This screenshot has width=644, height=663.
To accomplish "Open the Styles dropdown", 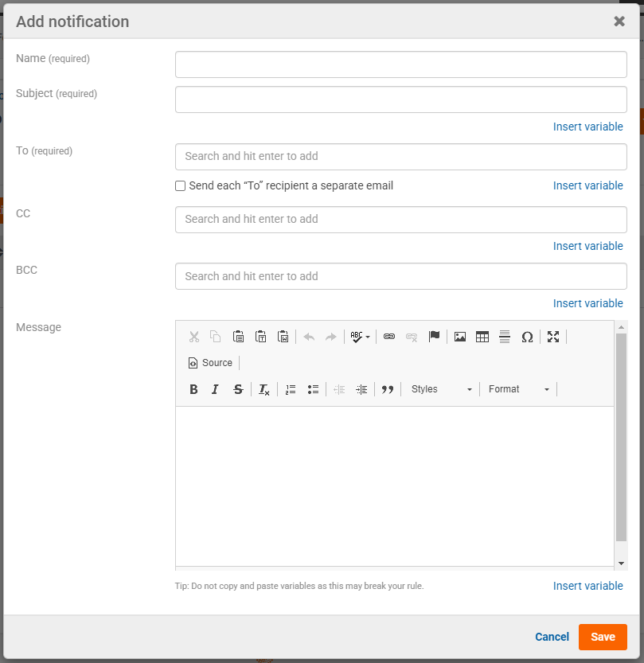I will point(441,389).
